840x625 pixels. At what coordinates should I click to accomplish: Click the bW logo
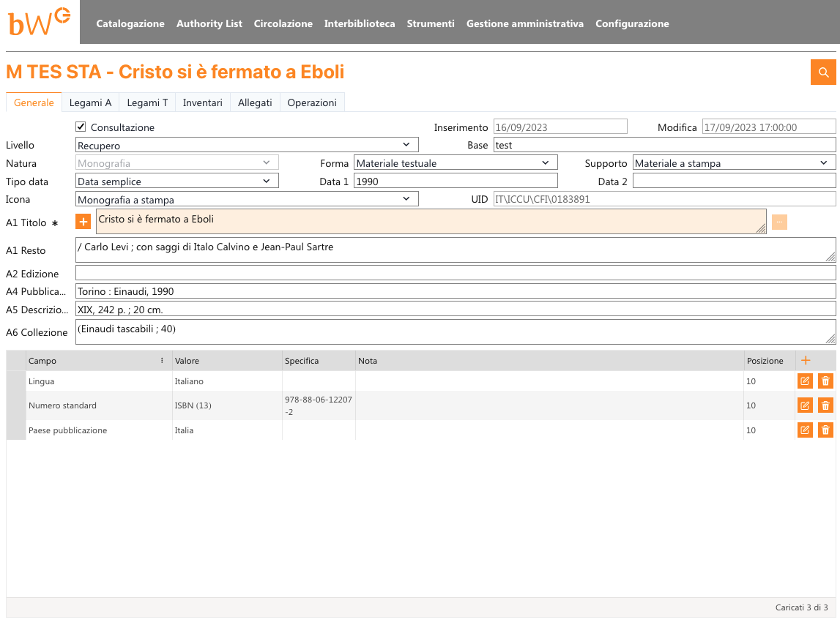tap(40, 22)
